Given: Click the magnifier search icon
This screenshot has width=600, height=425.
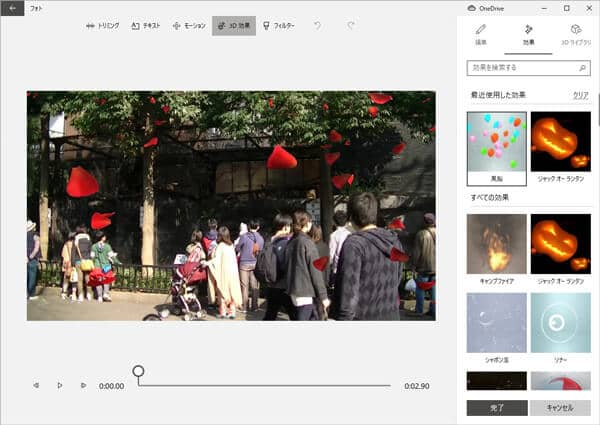Looking at the screenshot, I should [582, 68].
